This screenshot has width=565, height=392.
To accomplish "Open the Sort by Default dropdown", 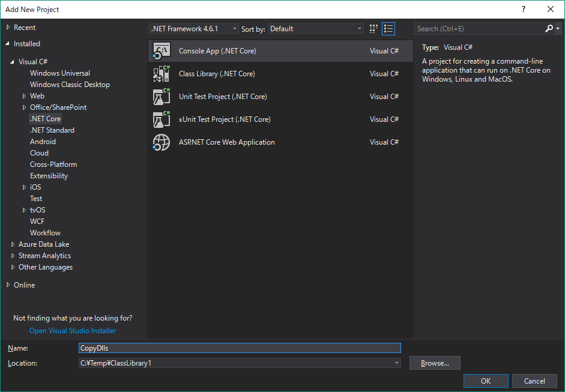I will click(x=316, y=29).
